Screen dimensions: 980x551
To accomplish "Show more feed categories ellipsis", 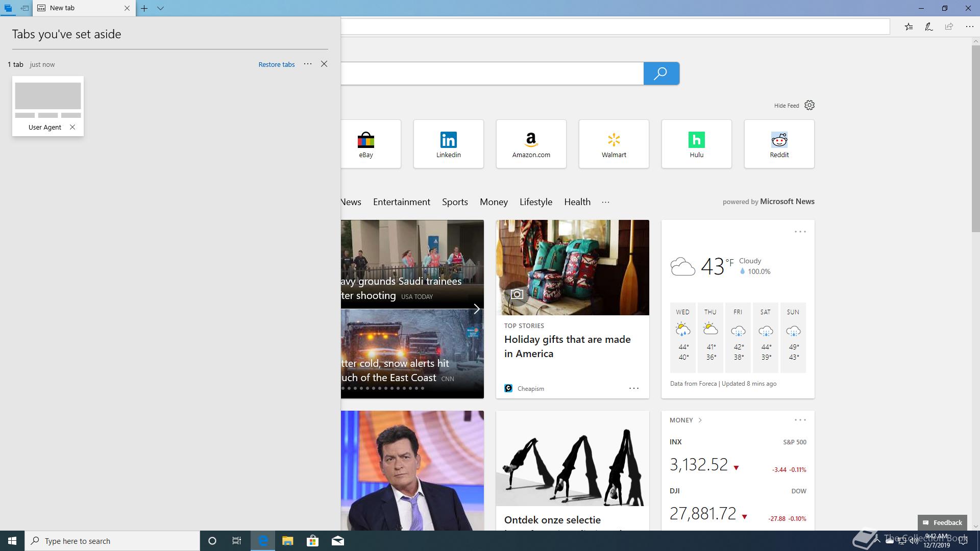I will (x=605, y=202).
